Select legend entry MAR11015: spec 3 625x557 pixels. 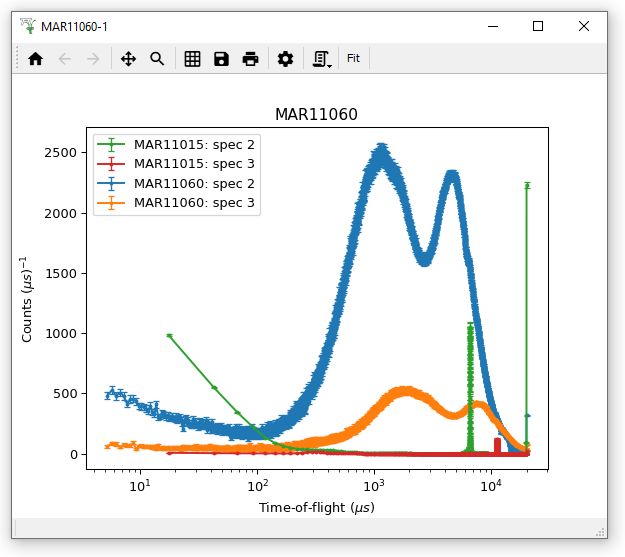click(194, 164)
